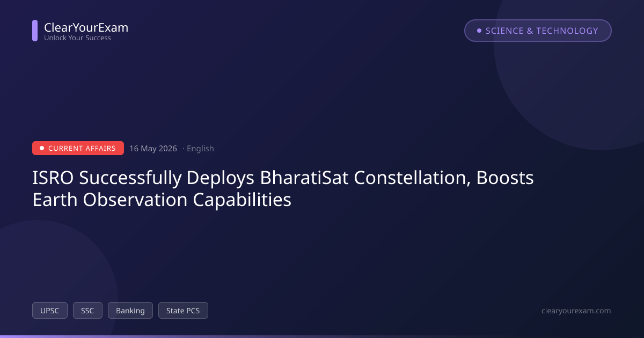Click the red Current Affairs label

tap(78, 148)
